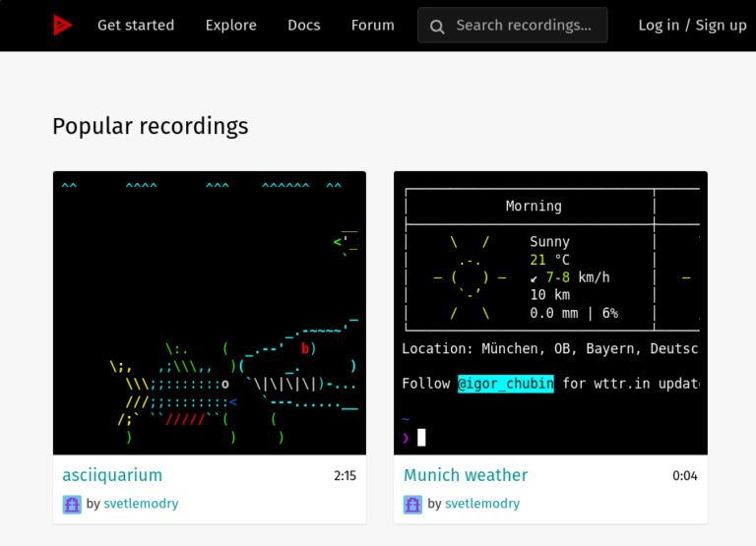Visit svetlemodry profile under asciiquarium
This screenshot has width=756, height=546.
point(141,504)
